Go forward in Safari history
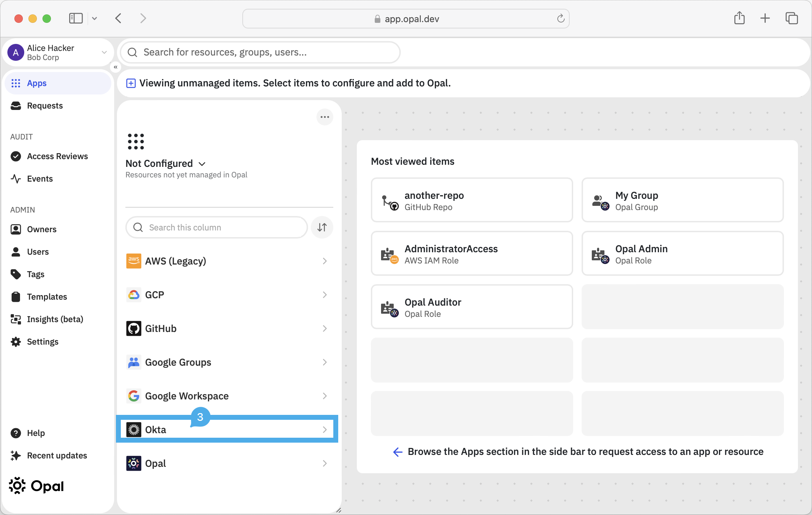 tap(143, 18)
